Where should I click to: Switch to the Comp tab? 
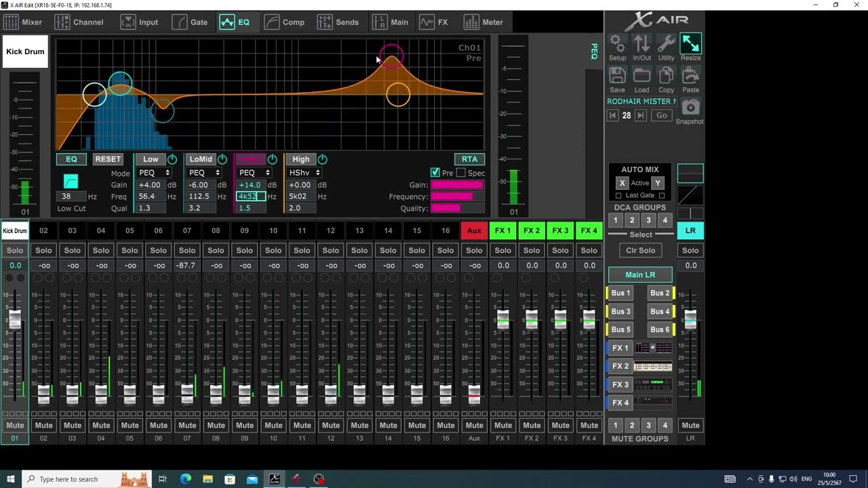(x=285, y=22)
